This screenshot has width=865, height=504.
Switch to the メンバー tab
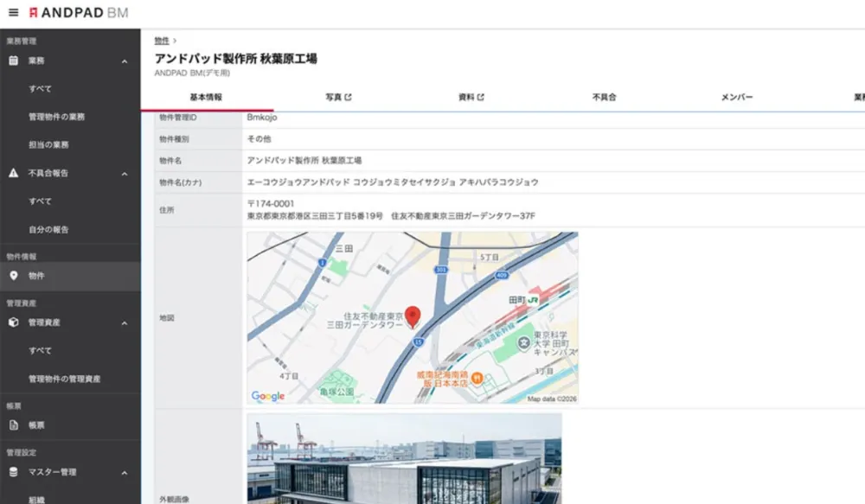[x=737, y=97]
